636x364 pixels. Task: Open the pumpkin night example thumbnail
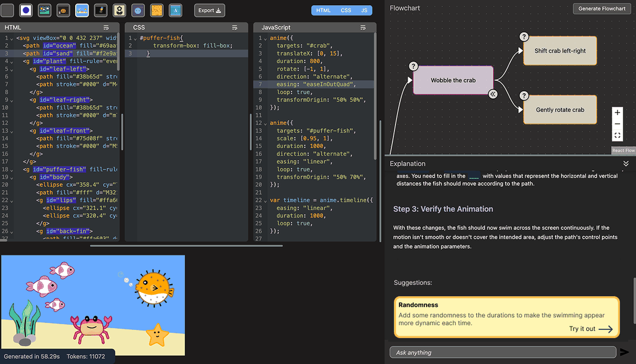click(63, 10)
